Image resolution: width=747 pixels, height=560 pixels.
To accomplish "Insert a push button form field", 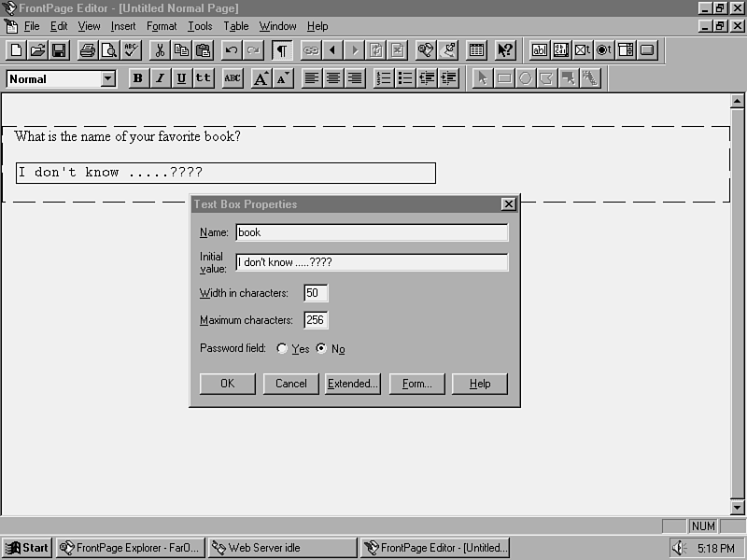I will point(647,50).
